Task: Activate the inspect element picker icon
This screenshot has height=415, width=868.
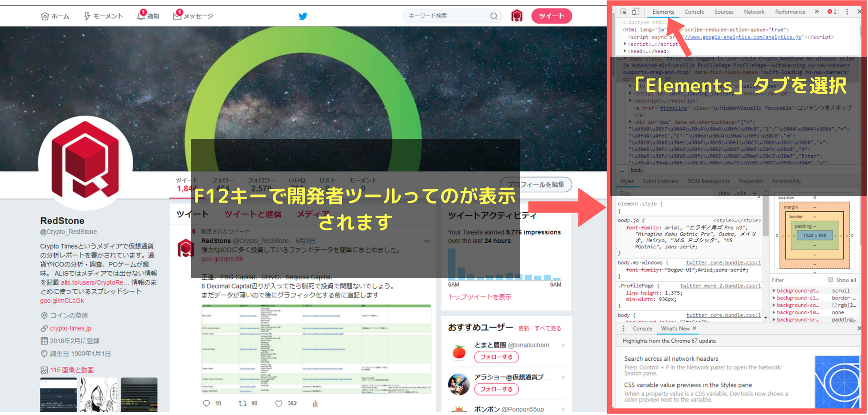Action: [x=623, y=12]
